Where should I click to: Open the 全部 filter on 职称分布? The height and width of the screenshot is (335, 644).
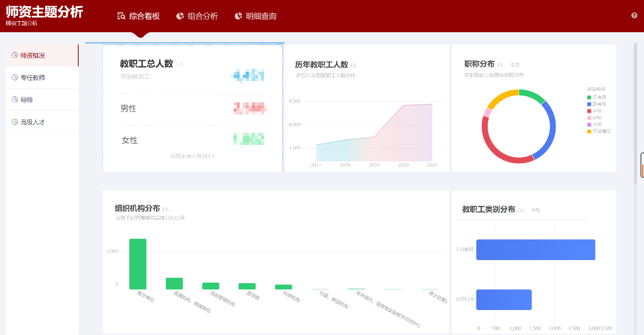pyautogui.click(x=515, y=65)
